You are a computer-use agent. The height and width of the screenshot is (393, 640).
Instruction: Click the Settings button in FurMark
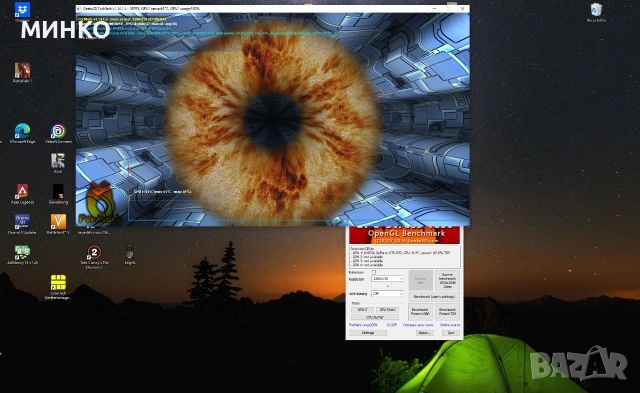[x=368, y=333]
